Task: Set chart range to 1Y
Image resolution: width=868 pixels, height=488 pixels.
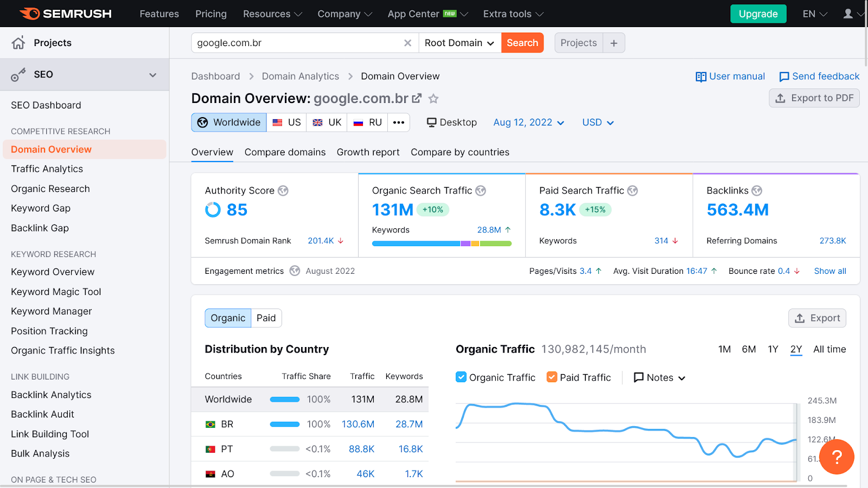Action: (773, 349)
